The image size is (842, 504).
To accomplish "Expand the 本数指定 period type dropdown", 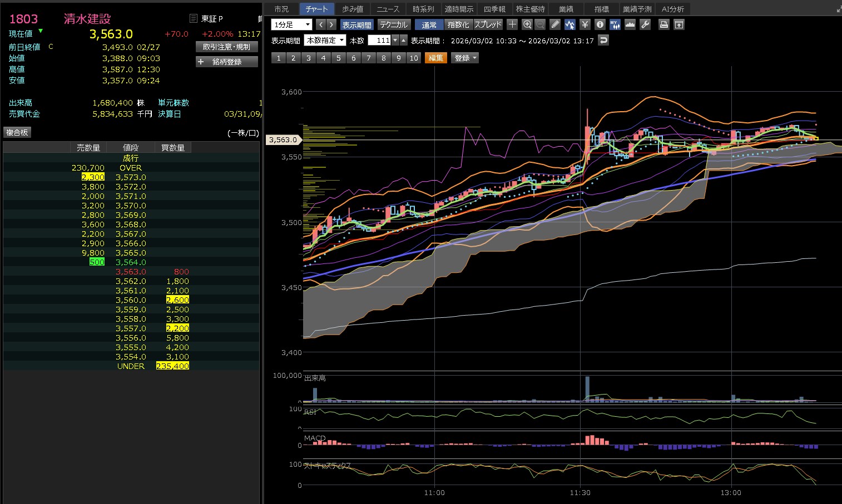I will tap(325, 40).
